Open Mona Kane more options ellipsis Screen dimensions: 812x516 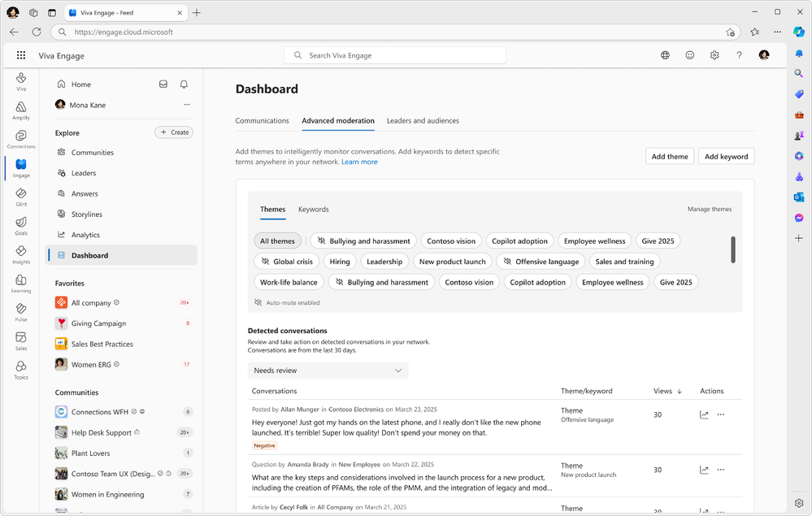[x=187, y=105]
